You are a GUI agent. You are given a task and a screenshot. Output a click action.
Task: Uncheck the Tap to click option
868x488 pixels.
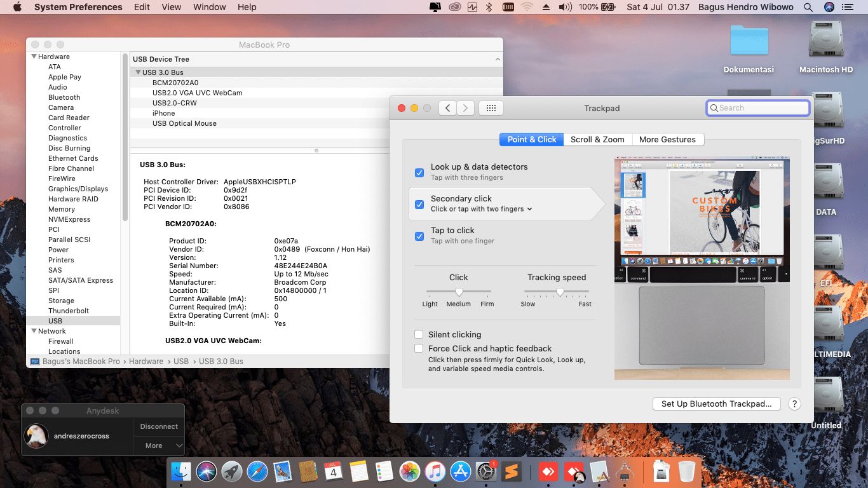click(x=419, y=236)
